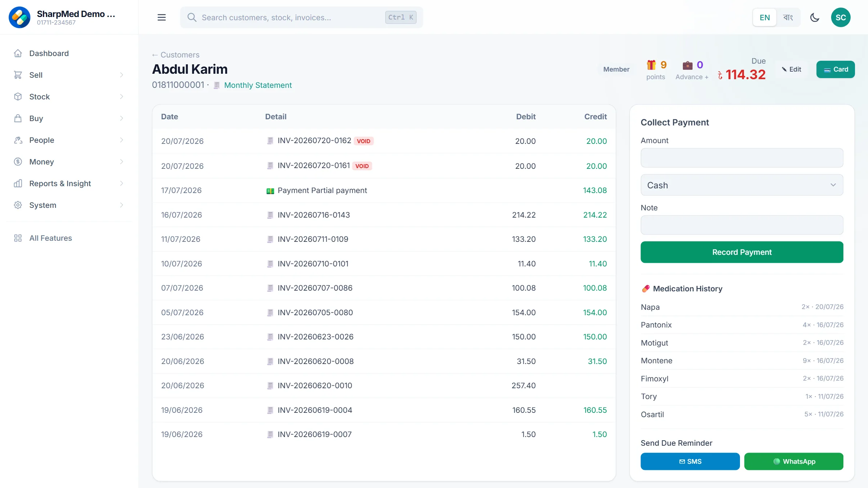Edit the customer details
This screenshot has width=868, height=488.
point(791,69)
